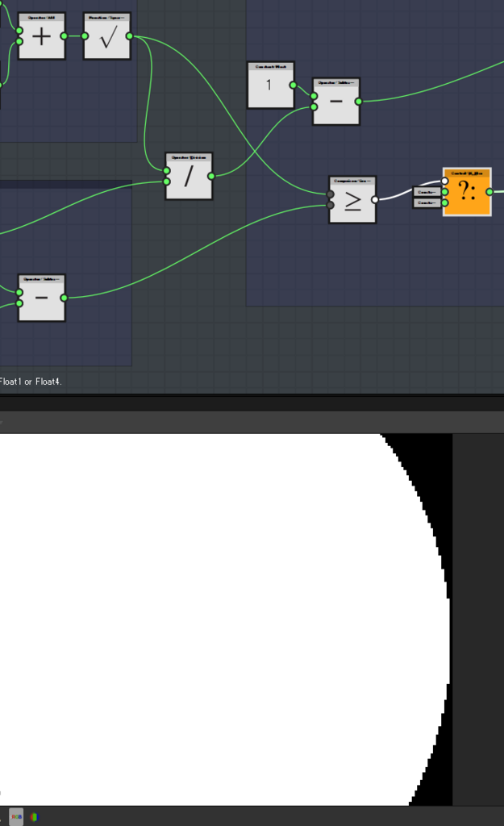The height and width of the screenshot is (826, 504).
Task: Click output port of the lower-left subtract node
Action: (x=64, y=298)
